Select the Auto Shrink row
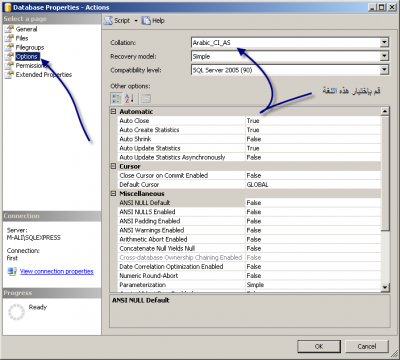400x360 pixels. pos(249,139)
